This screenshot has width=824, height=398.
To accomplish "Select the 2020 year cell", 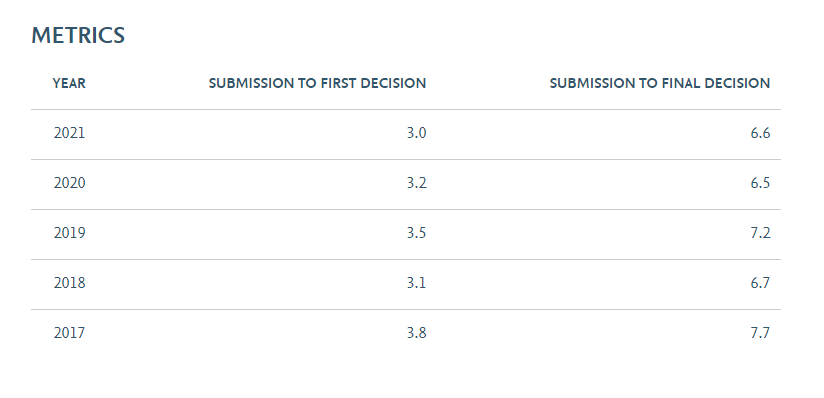I will pyautogui.click(x=69, y=183).
